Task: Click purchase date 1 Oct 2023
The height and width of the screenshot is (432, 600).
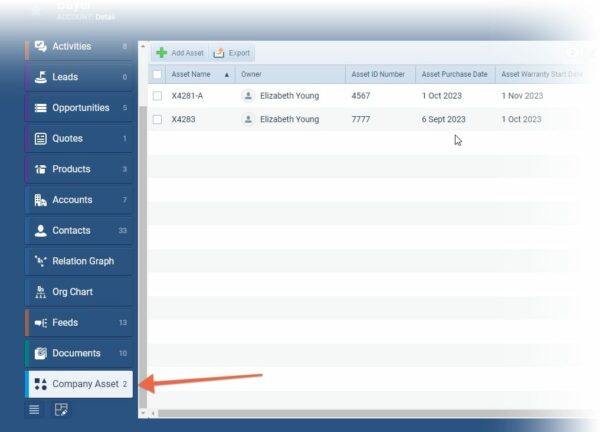Action: [x=442, y=96]
